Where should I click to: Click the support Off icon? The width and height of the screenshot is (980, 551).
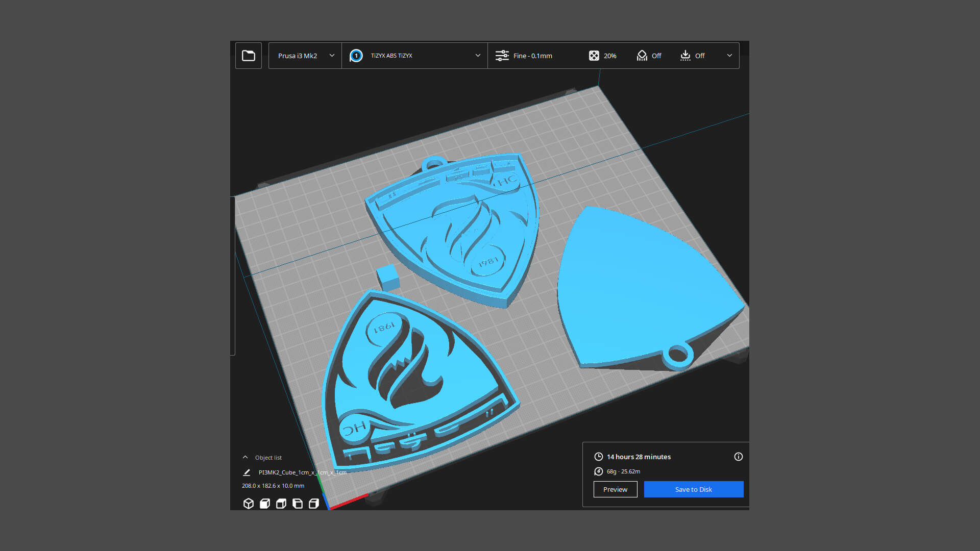point(642,56)
